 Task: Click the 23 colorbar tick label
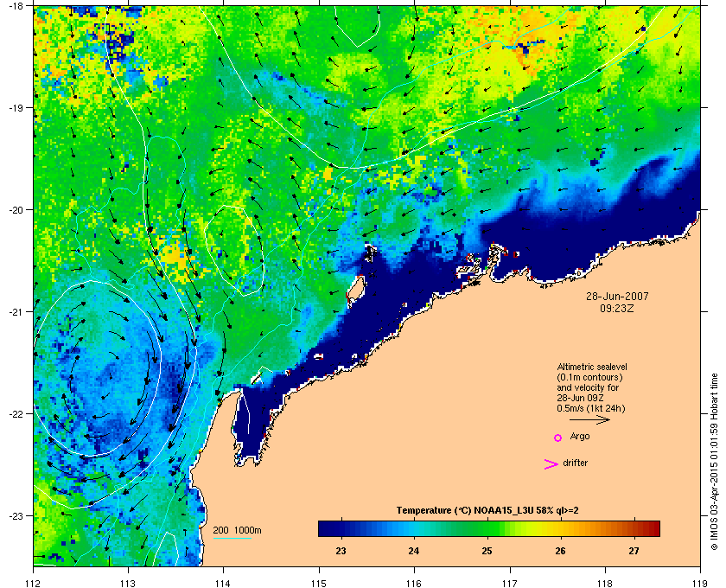point(341,551)
